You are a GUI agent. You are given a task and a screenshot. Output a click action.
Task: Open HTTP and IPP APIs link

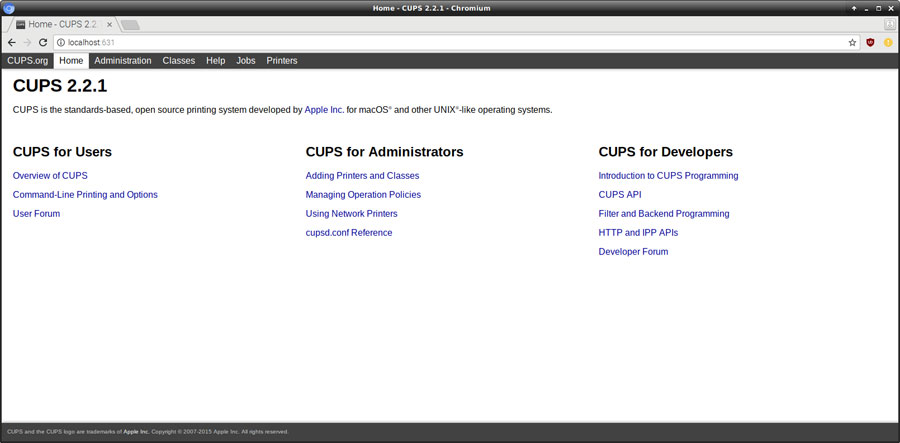(x=638, y=232)
